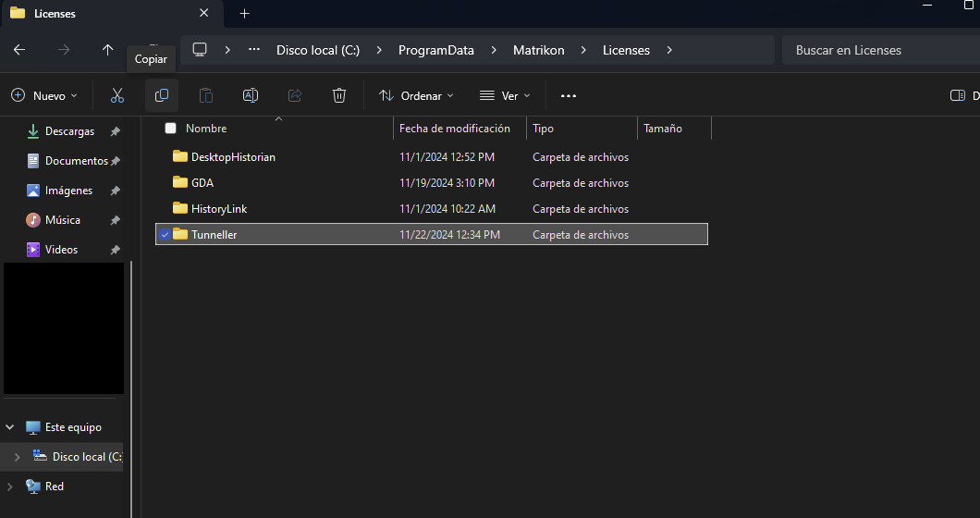980x518 pixels.
Task: Open the Ver dropdown
Action: (x=505, y=95)
